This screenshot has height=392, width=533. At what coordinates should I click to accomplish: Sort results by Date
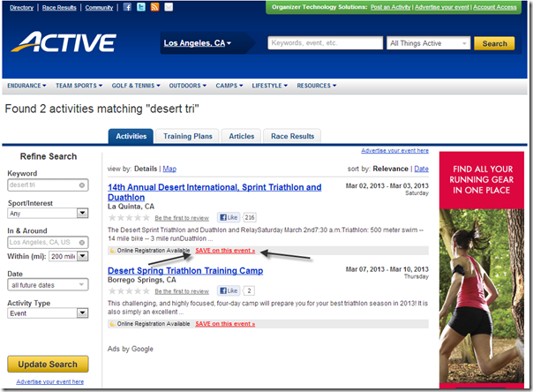coord(421,169)
